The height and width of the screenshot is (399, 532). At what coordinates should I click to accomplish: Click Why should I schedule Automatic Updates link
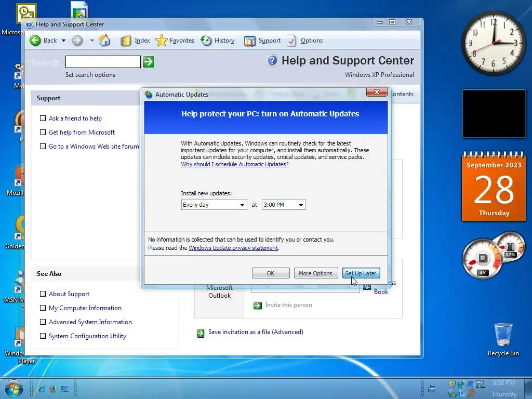[235, 164]
